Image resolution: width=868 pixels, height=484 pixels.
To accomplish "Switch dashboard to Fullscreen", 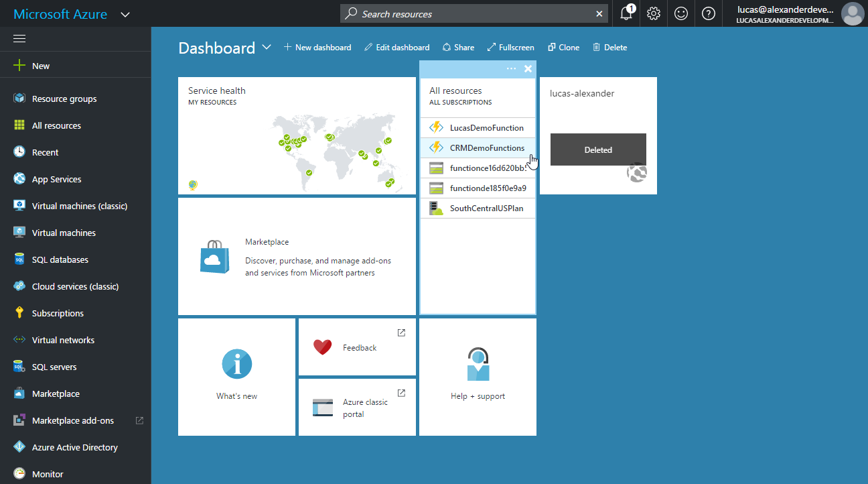I will [510, 48].
